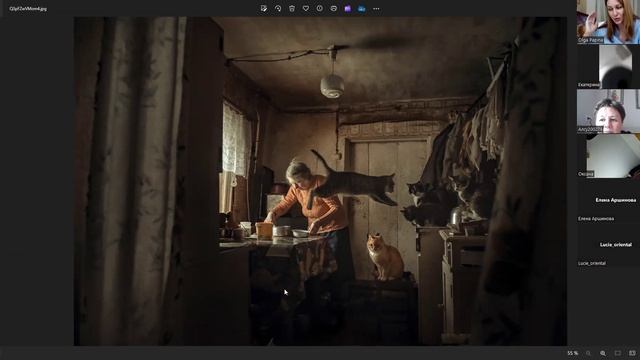Image resolution: width=640 pixels, height=360 pixels.
Task: Open the three-dot More options menu
Action: click(x=376, y=8)
